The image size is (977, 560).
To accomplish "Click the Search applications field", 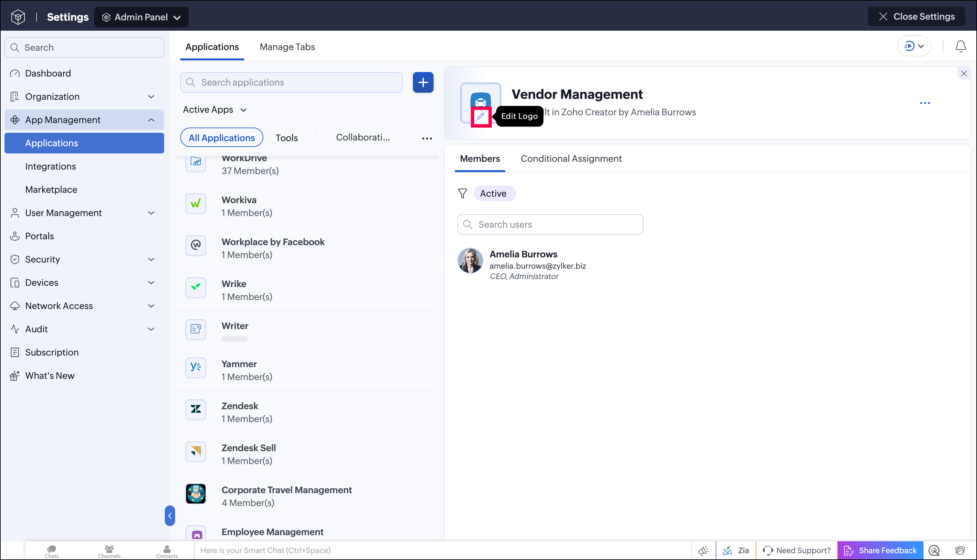I will 291,82.
